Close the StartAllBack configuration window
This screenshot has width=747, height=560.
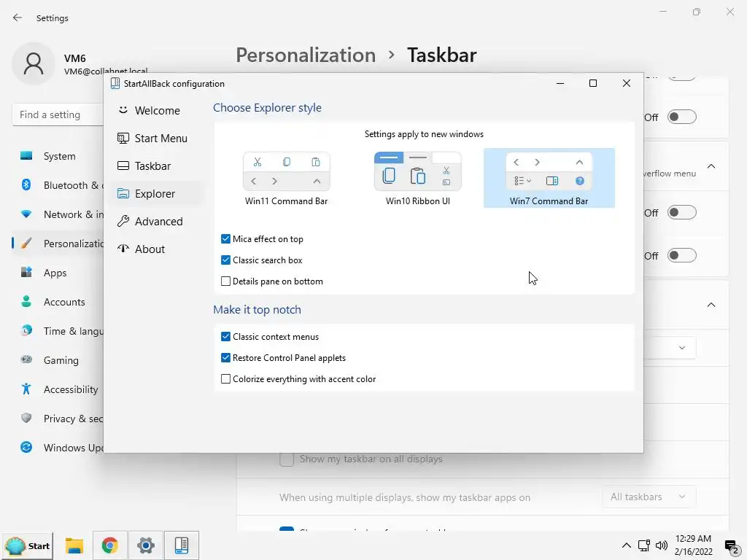(x=627, y=83)
